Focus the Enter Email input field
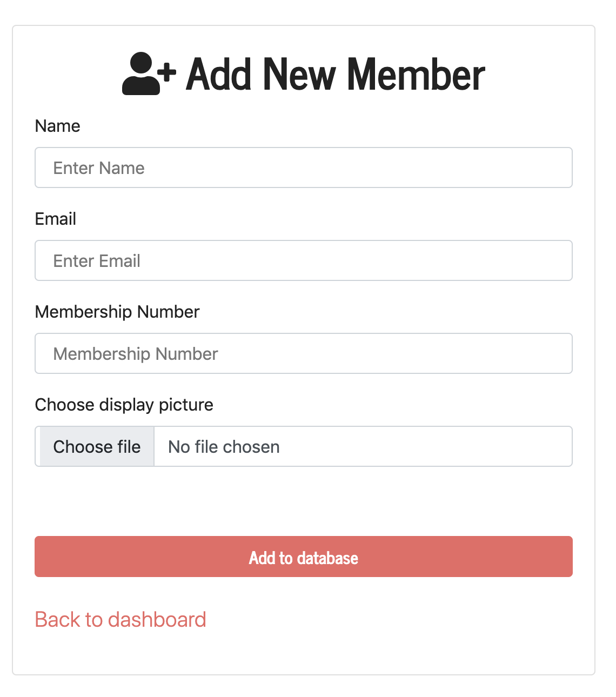Screen dimensions: 616x697 coord(304,260)
